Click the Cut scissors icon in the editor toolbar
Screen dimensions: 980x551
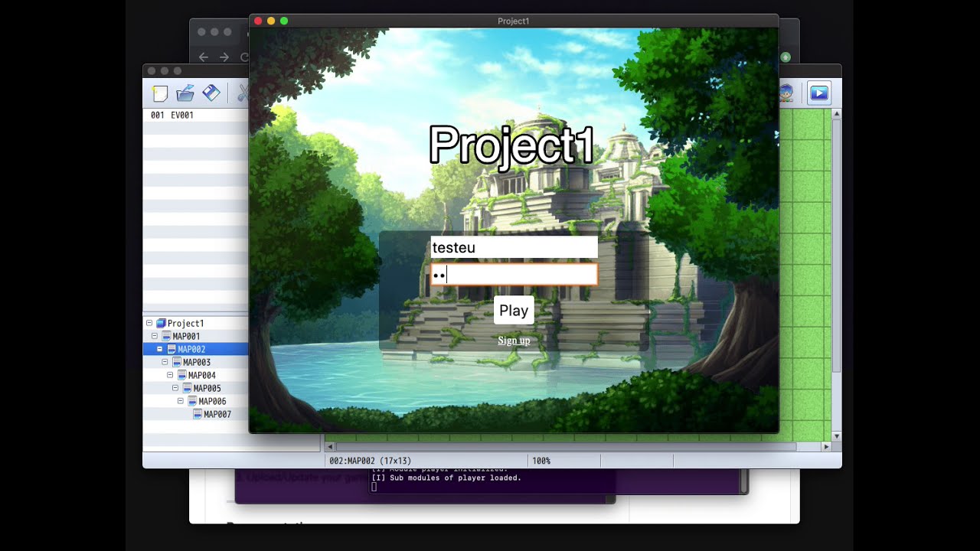coord(243,93)
